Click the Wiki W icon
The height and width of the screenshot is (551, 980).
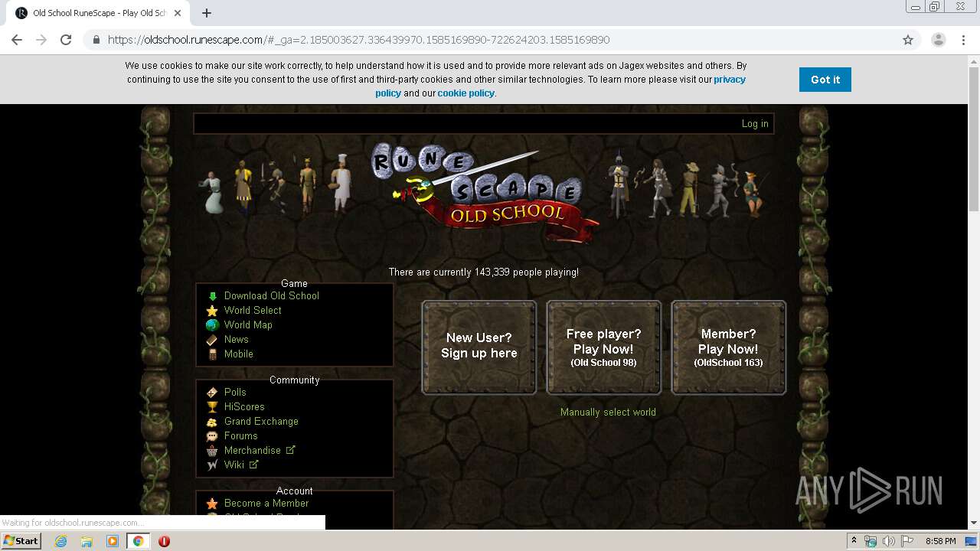(212, 465)
